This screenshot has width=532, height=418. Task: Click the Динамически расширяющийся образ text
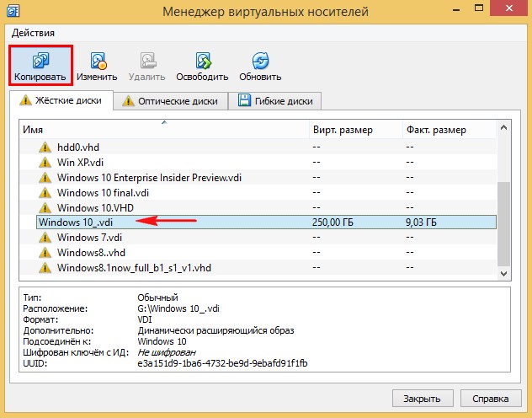pos(215,330)
